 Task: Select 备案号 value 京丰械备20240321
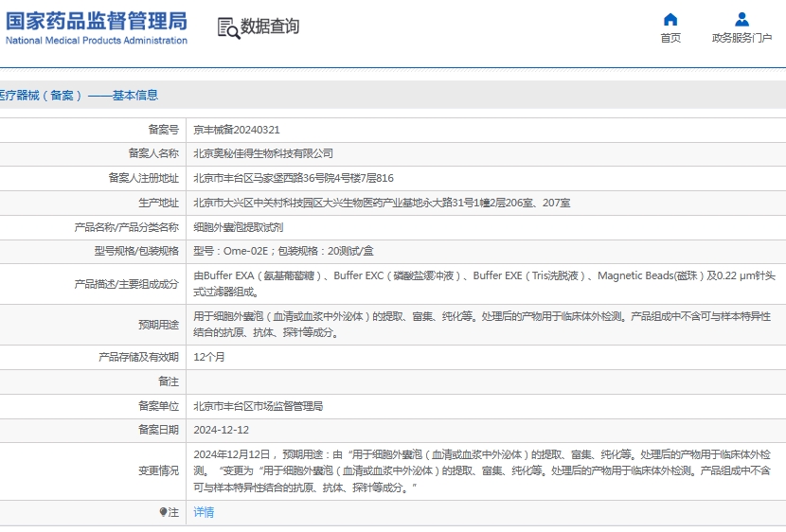point(237,130)
